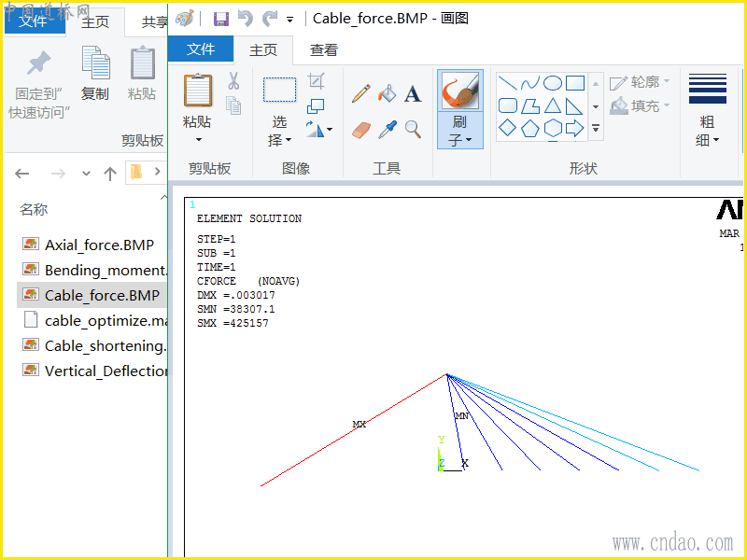747x560 pixels.
Task: Pick the Hexagon shape
Action: (x=553, y=128)
